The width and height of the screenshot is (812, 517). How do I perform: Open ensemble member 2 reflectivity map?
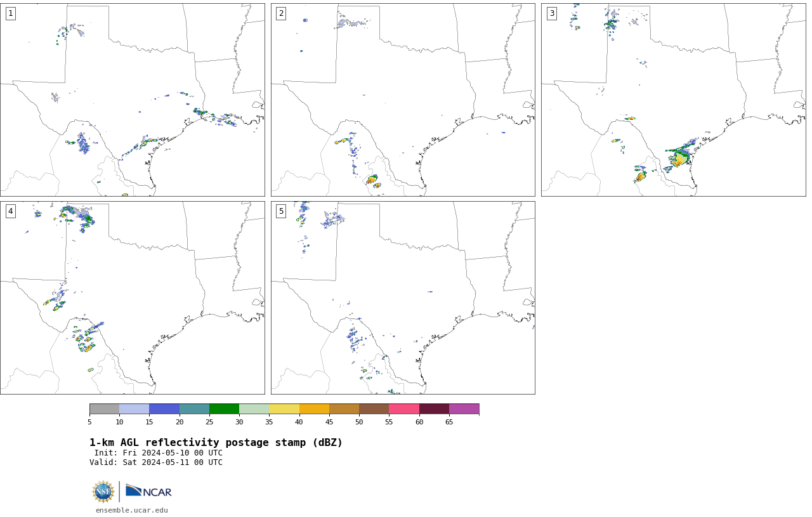click(403, 100)
